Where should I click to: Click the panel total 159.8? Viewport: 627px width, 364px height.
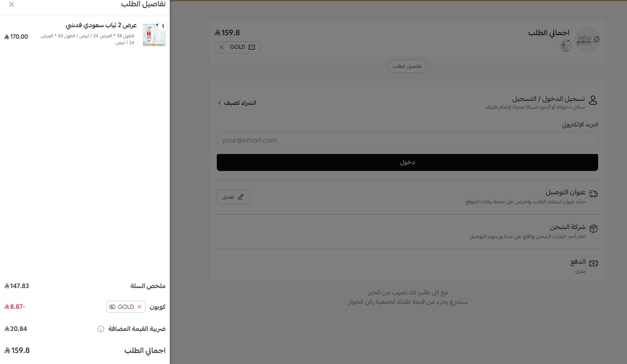pos(17,350)
